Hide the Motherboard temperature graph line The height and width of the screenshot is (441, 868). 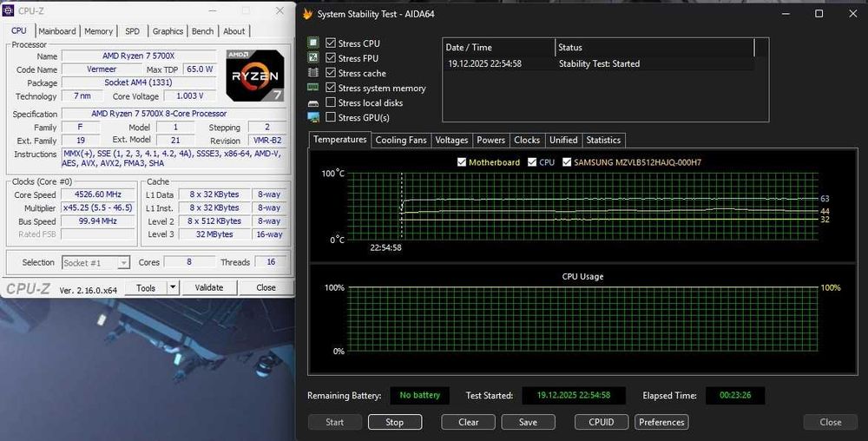[x=462, y=162]
